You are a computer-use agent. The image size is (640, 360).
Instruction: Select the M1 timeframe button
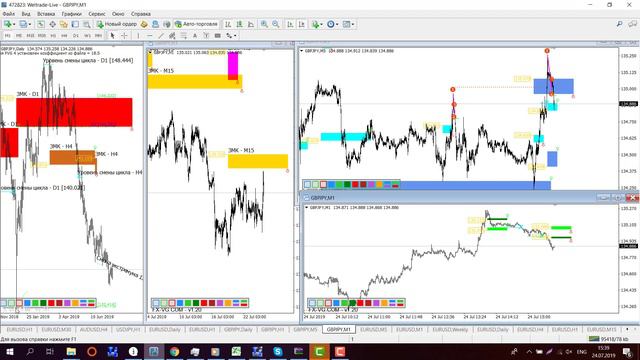click(7, 36)
